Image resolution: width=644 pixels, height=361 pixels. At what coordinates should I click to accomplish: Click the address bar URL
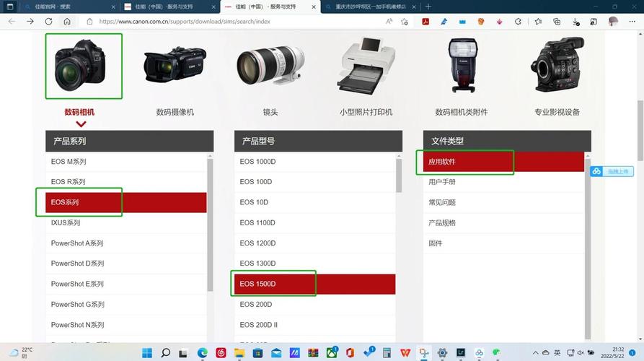click(185, 22)
